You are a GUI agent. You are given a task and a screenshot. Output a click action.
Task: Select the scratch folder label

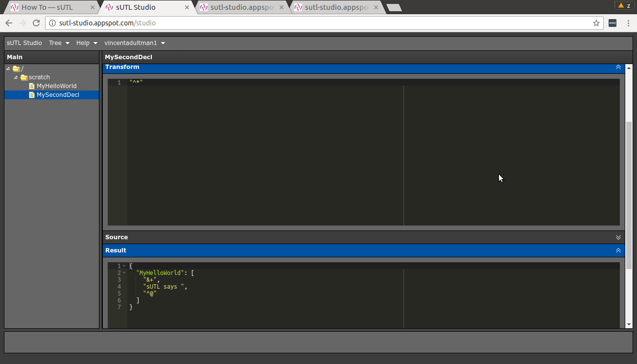[39, 77]
